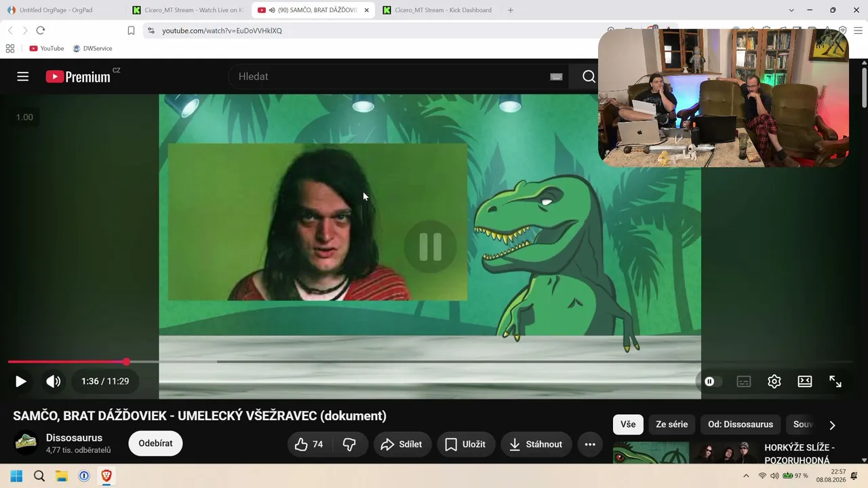Open Windows taskbar search
The height and width of the screenshot is (488, 868).
pyautogui.click(x=39, y=476)
